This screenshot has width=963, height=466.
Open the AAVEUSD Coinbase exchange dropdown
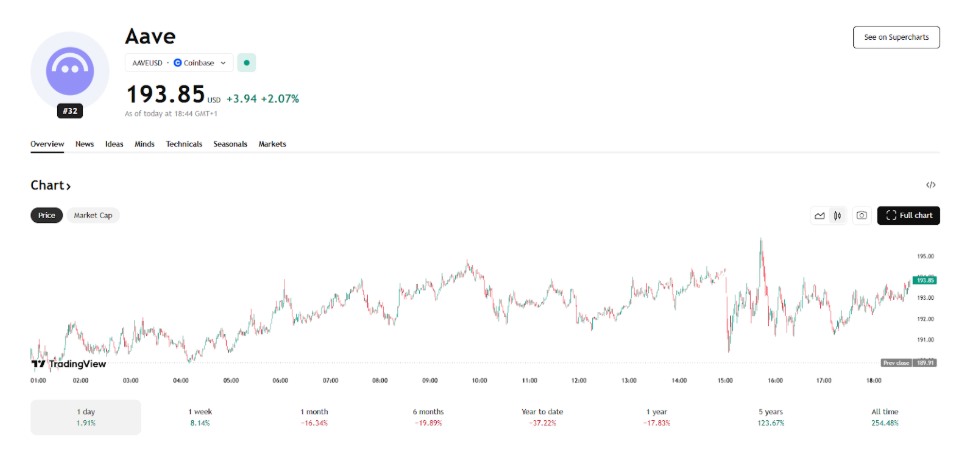click(179, 63)
